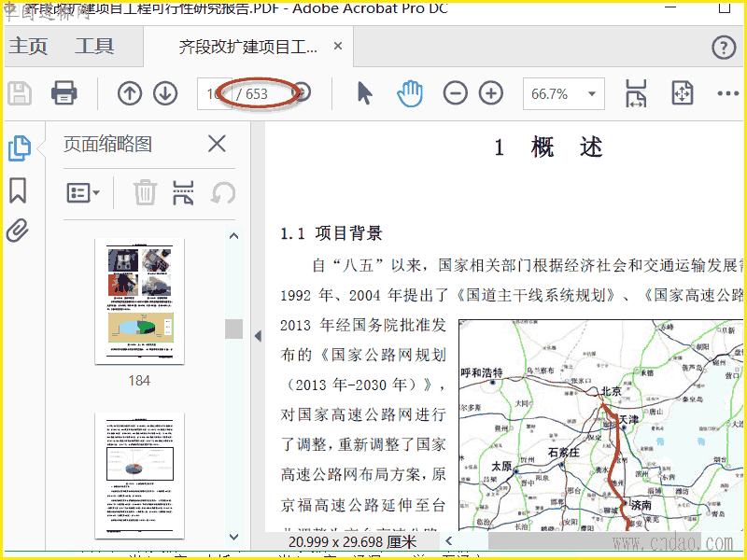Click the thumbnail panel scrollbar handle

(234, 329)
